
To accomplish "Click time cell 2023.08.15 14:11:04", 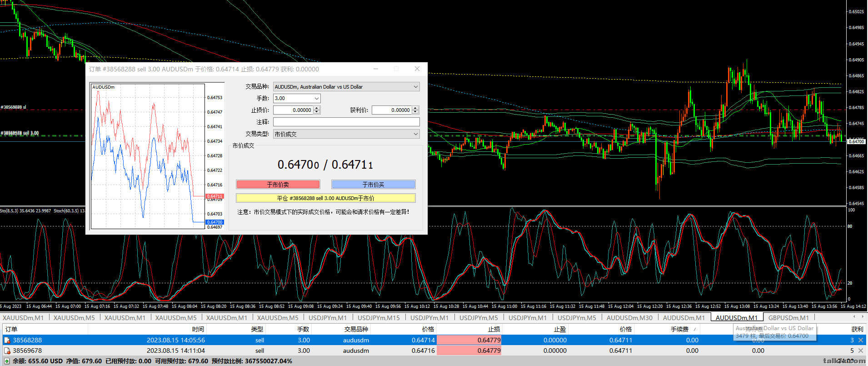I will [x=176, y=351].
